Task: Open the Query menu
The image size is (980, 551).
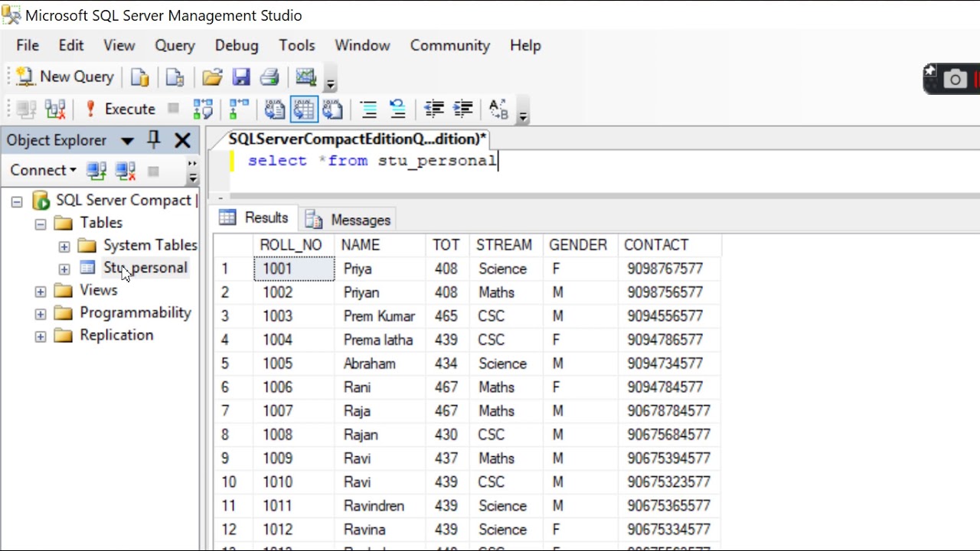Action: (175, 45)
